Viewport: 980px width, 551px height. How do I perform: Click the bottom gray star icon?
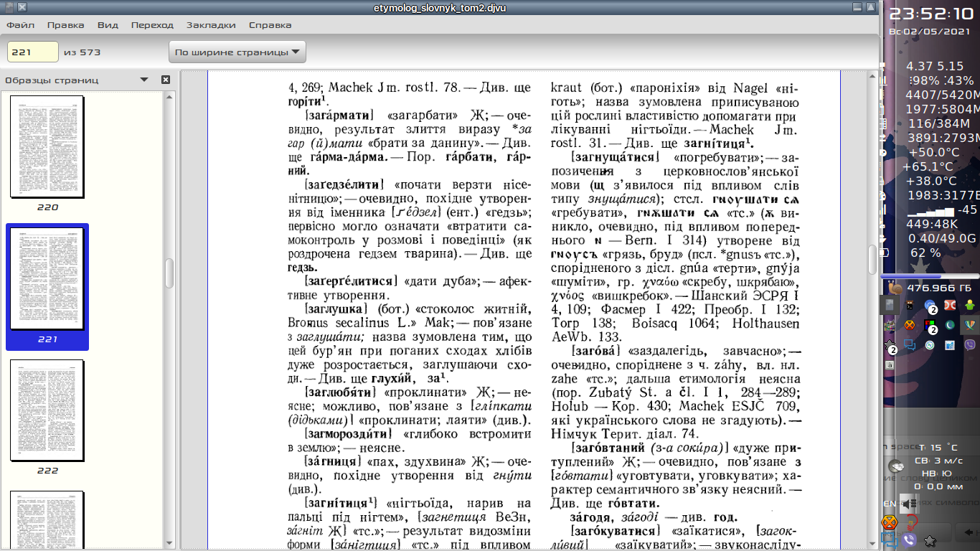[930, 540]
